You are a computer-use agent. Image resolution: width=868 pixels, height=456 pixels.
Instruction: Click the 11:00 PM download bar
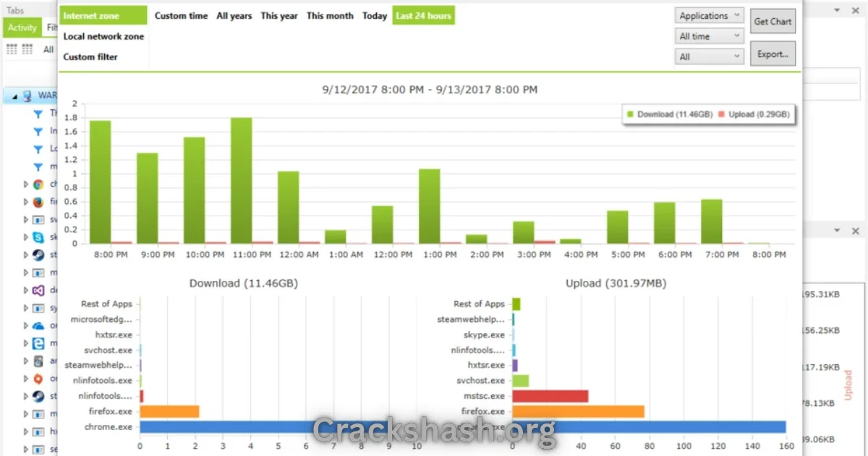242,180
